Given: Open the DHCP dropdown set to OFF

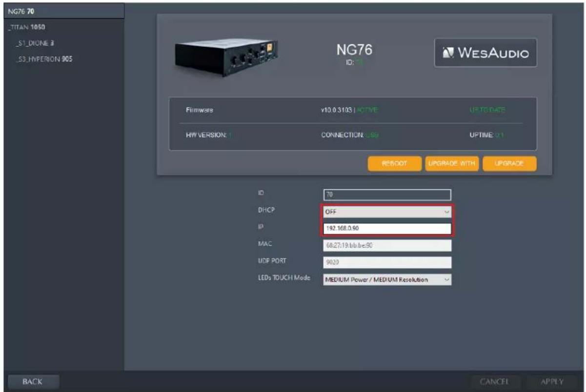Looking at the screenshot, I should coord(387,212).
